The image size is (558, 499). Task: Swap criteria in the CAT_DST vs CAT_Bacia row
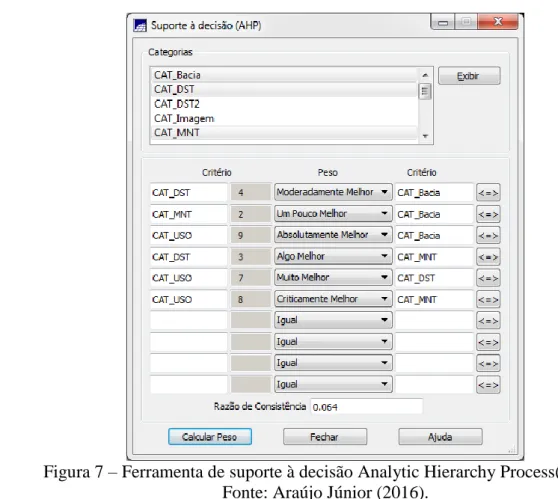[x=488, y=193]
